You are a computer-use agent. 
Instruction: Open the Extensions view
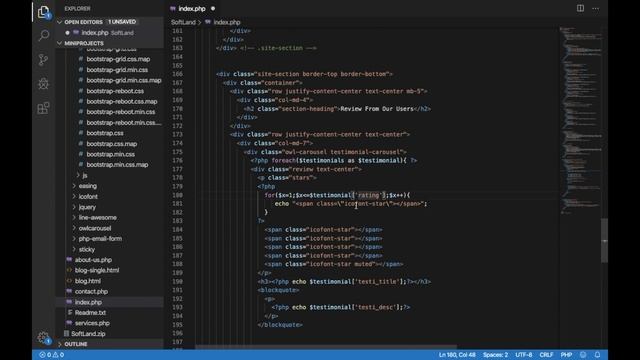(x=43, y=108)
